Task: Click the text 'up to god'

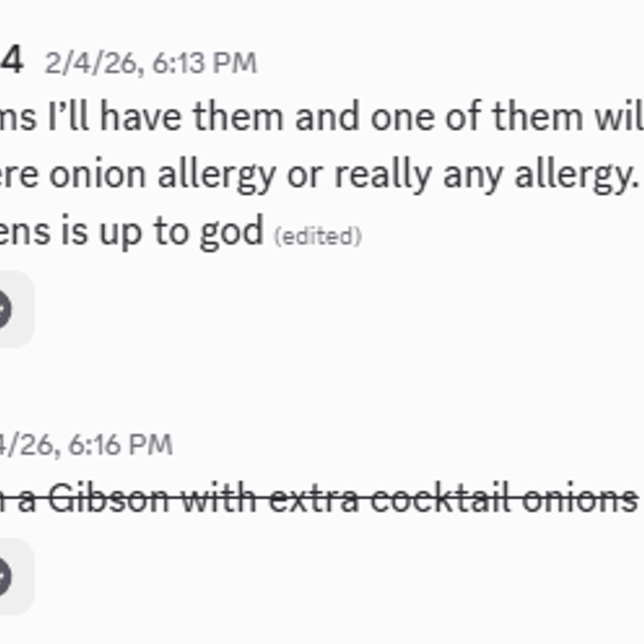Action: coord(181,232)
